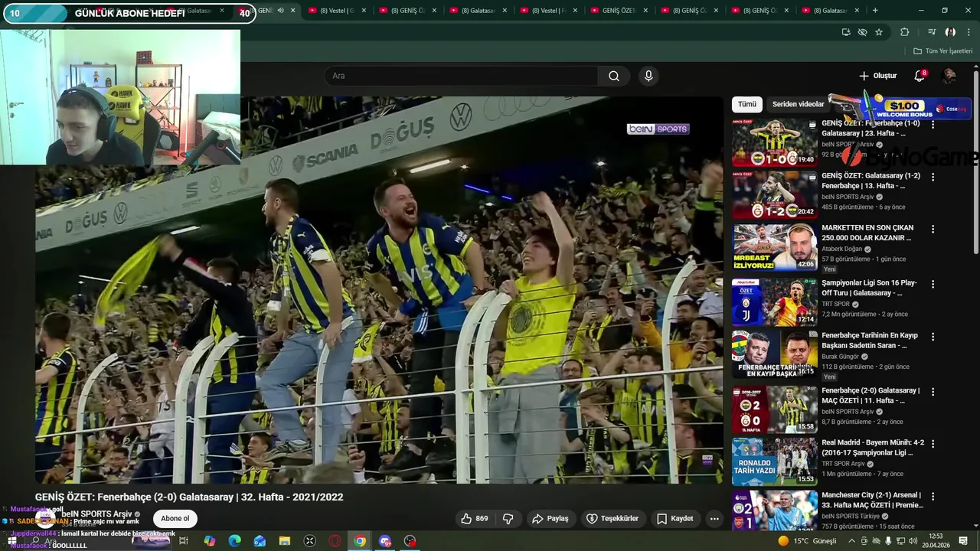Click the install app icon in address bar

tap(845, 32)
